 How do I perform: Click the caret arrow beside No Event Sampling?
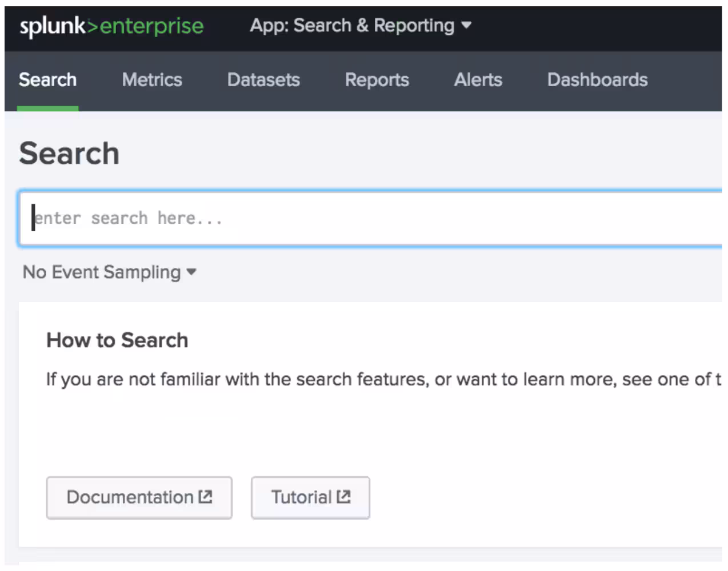coord(191,272)
